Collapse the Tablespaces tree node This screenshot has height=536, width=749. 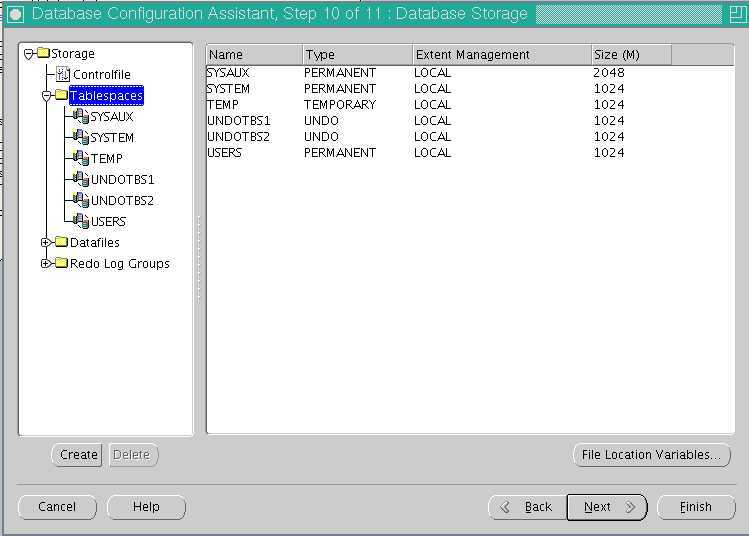[46, 96]
